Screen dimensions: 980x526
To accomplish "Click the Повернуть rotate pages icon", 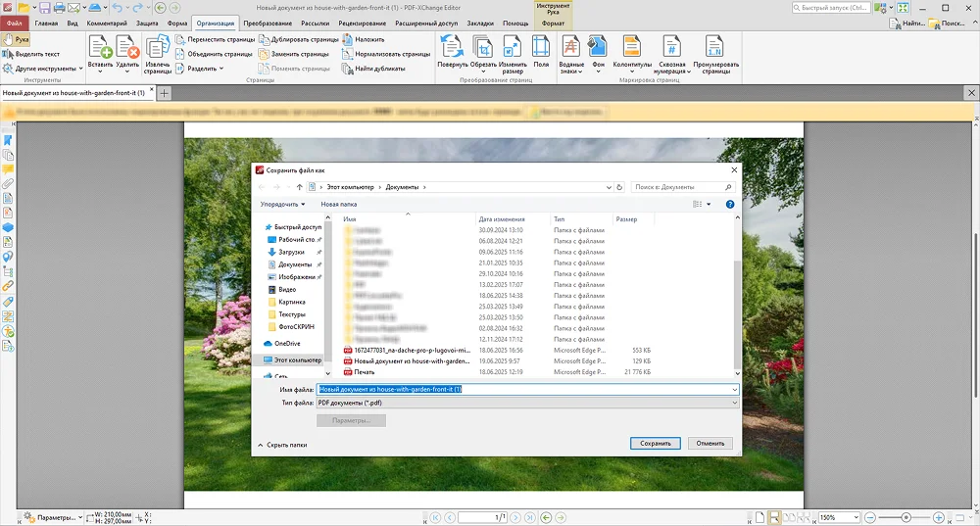I will coord(453,47).
